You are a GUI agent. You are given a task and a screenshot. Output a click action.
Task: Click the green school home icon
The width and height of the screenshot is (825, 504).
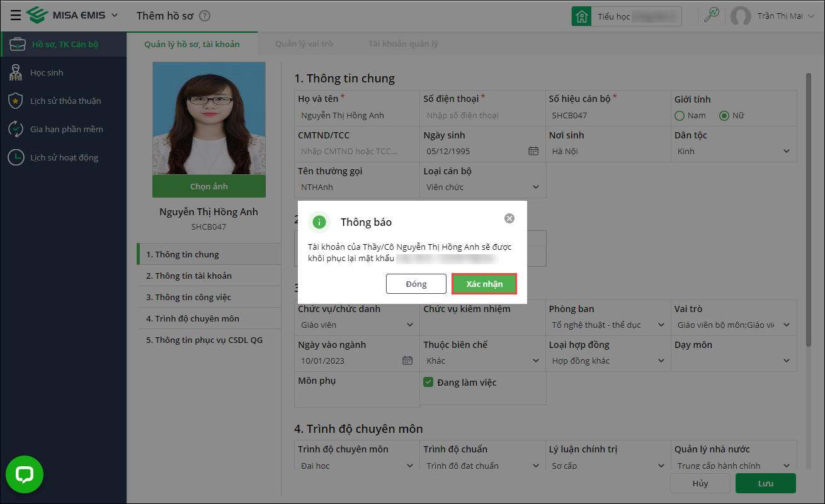(581, 16)
